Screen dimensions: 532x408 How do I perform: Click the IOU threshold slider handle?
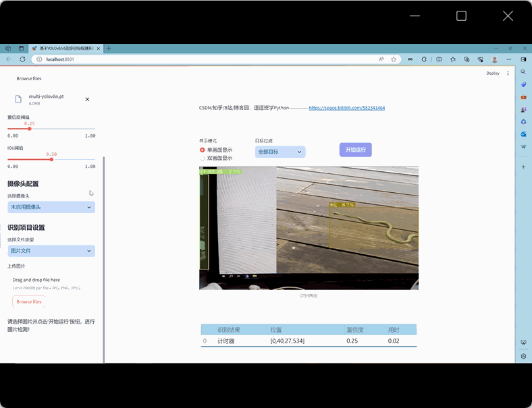pos(51,159)
